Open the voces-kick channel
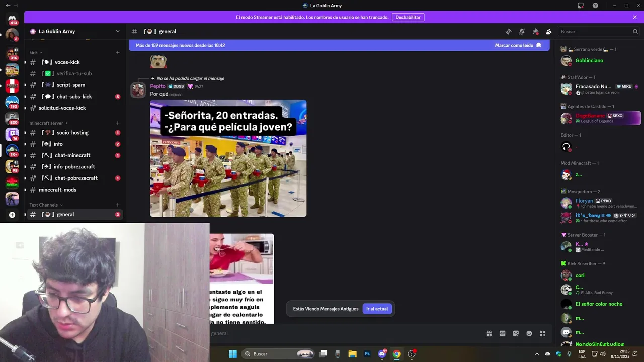This screenshot has height=362, width=644. tap(75, 62)
